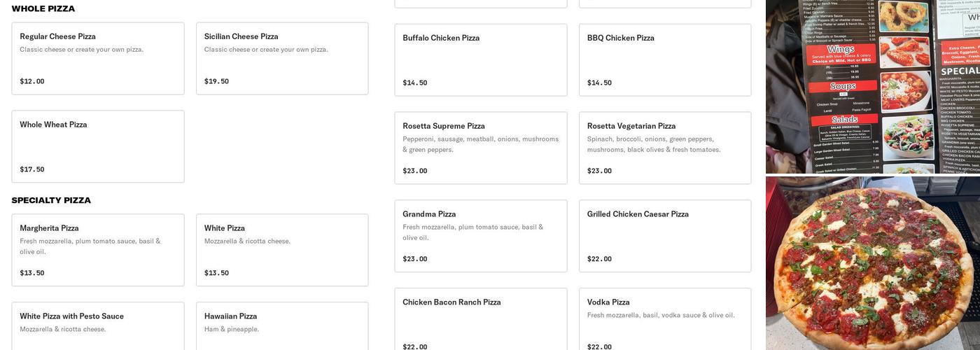Select BBQ Chicken Pizza for $14.50

click(x=665, y=59)
